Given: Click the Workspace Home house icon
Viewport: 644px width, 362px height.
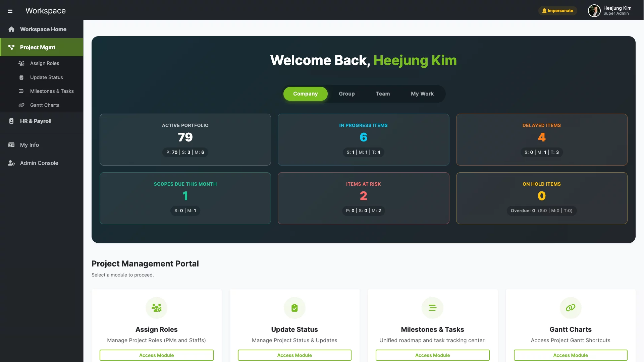Looking at the screenshot, I should [x=11, y=29].
